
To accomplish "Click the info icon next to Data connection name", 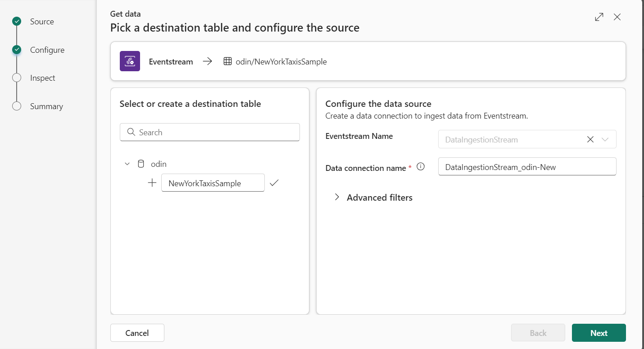I will pos(421,167).
